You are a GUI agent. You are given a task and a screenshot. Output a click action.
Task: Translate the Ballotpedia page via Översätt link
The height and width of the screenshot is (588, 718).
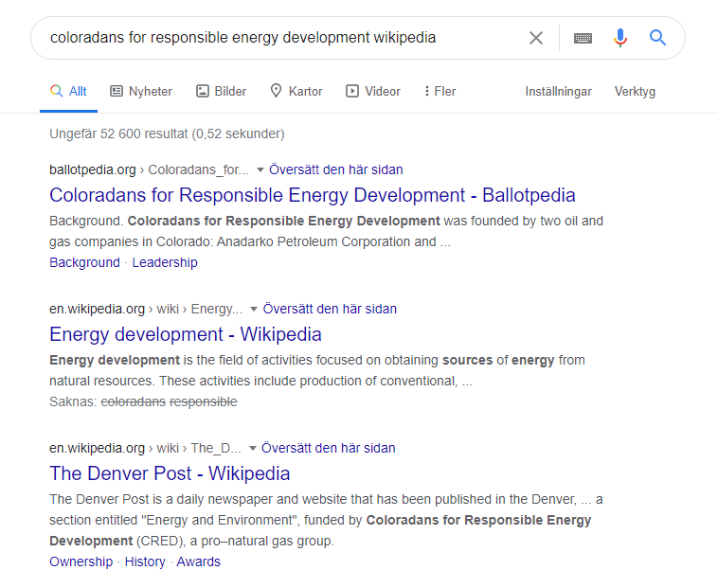pyautogui.click(x=335, y=170)
